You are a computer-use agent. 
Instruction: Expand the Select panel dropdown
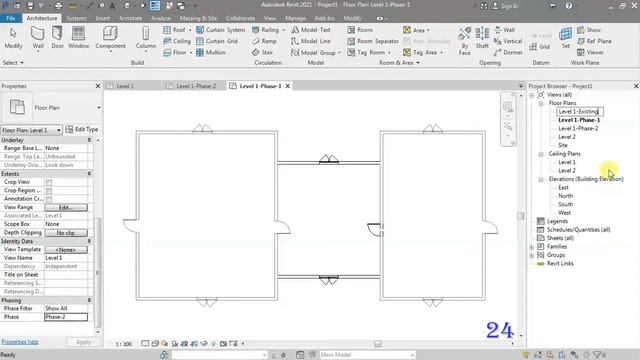[13, 63]
